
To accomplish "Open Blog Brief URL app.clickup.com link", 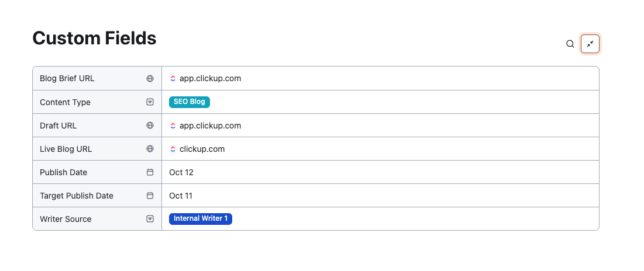I will [210, 78].
